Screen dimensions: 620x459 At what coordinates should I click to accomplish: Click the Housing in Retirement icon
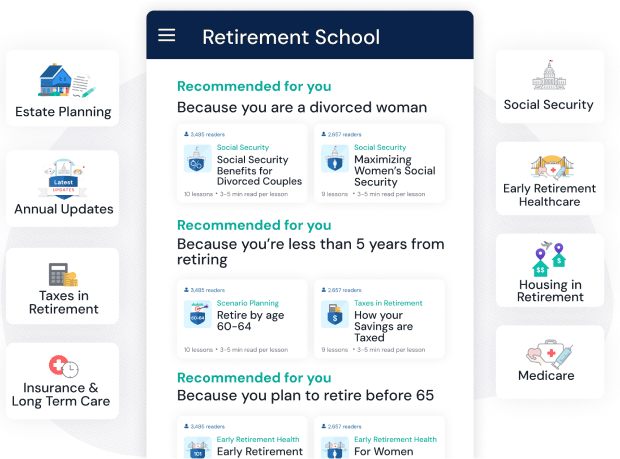(549, 258)
